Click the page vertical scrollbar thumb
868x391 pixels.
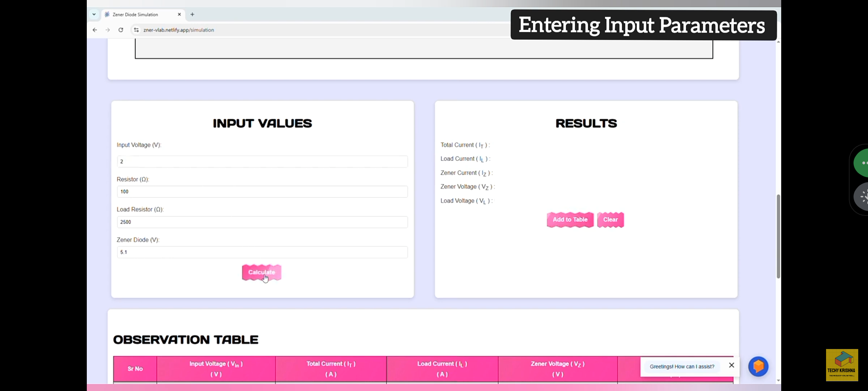click(x=778, y=236)
